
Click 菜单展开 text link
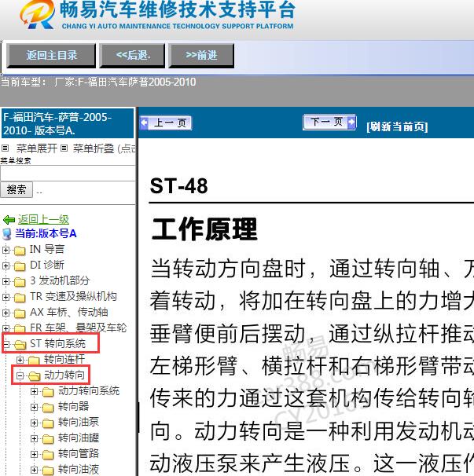[x=36, y=148]
